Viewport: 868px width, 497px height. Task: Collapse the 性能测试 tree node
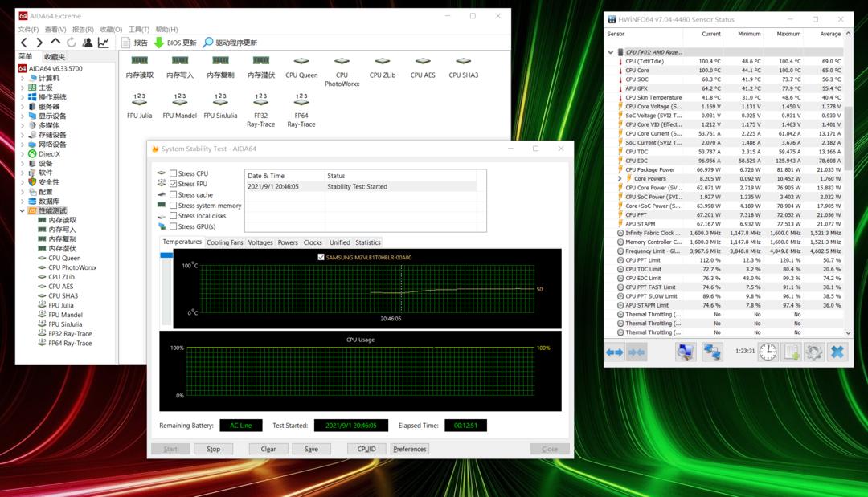[23, 210]
